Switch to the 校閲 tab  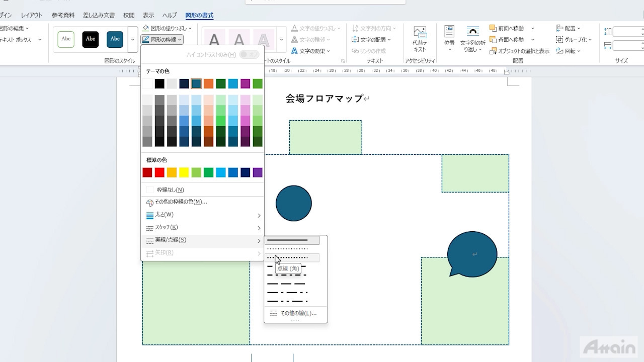[129, 15]
